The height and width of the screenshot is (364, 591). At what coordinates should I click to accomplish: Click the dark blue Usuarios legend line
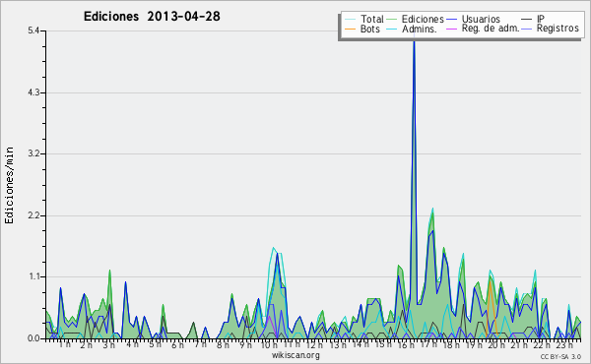coord(451,20)
